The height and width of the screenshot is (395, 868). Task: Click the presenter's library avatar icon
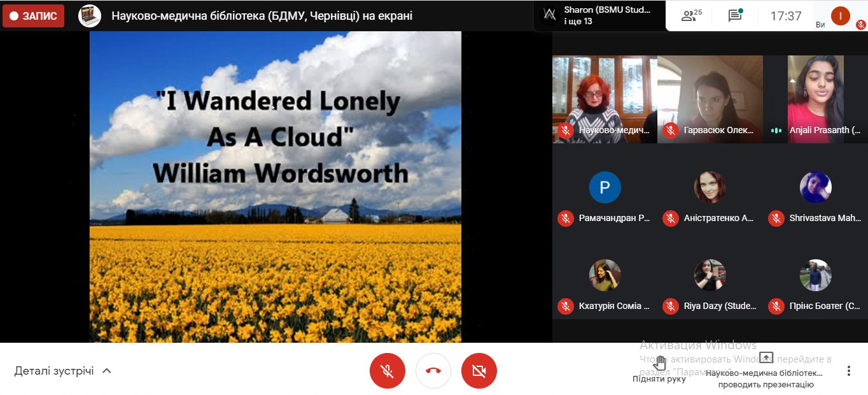[x=90, y=16]
